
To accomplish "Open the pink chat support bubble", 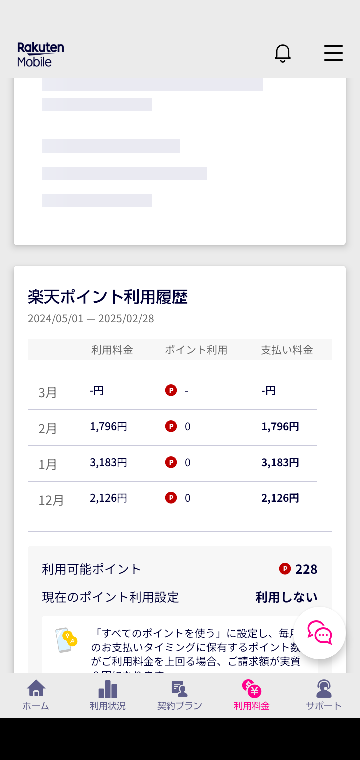I will (320, 633).
